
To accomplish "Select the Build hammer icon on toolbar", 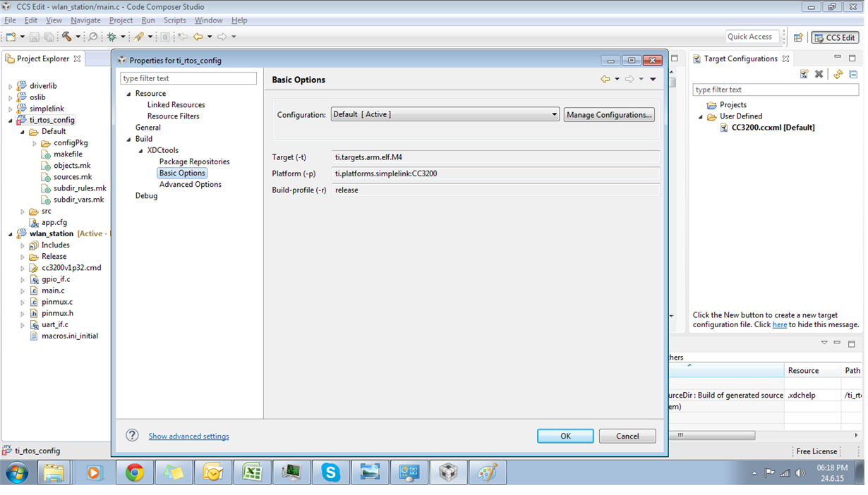I will pyautogui.click(x=66, y=37).
